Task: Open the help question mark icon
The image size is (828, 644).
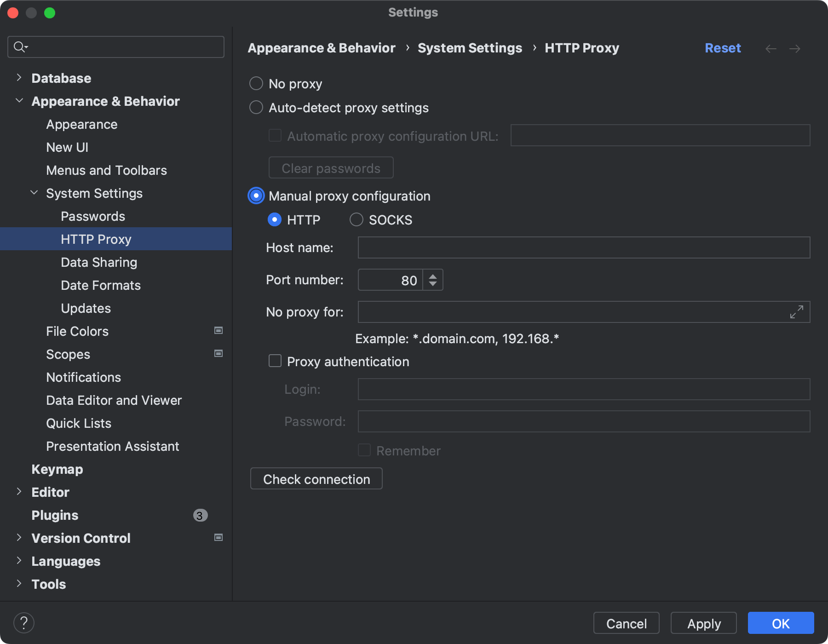Action: click(x=24, y=622)
